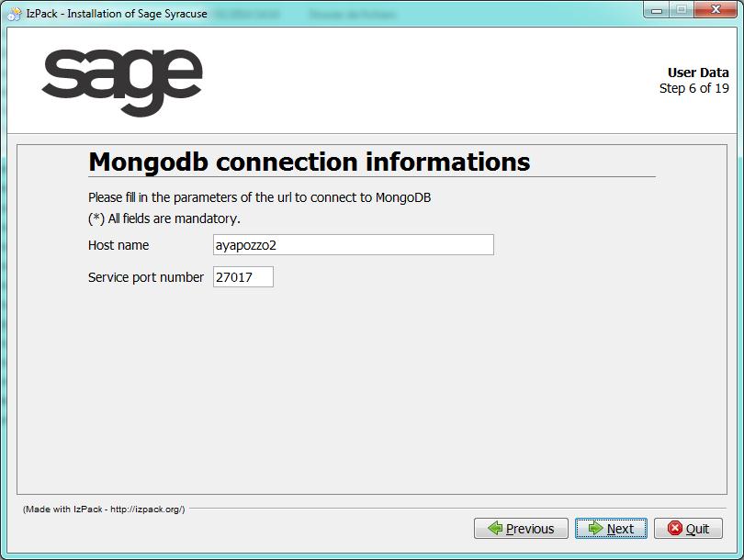Exit the installer via Quit label
The image size is (744, 560).
[x=697, y=529]
